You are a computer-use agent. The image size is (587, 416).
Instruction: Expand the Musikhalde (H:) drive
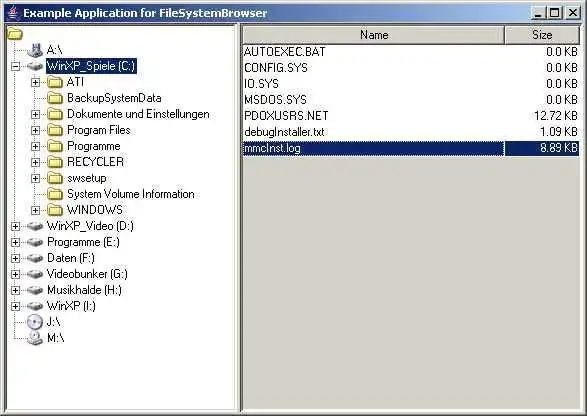tap(15, 290)
